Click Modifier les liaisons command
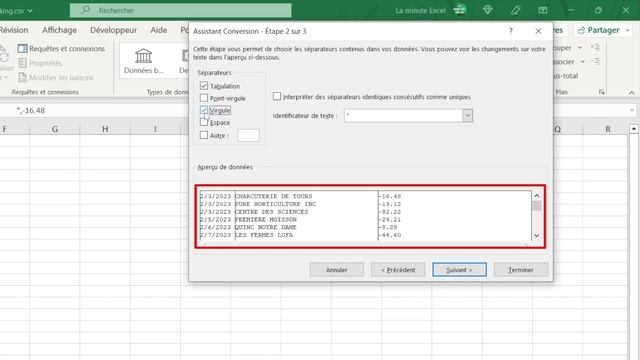 pos(56,77)
